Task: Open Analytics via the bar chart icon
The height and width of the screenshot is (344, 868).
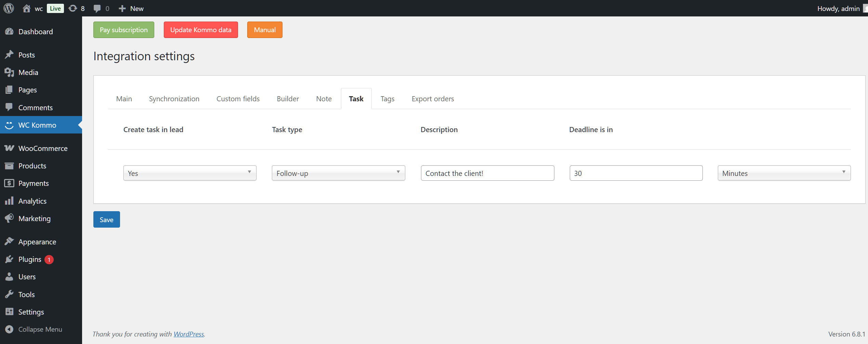Action: 9,201
